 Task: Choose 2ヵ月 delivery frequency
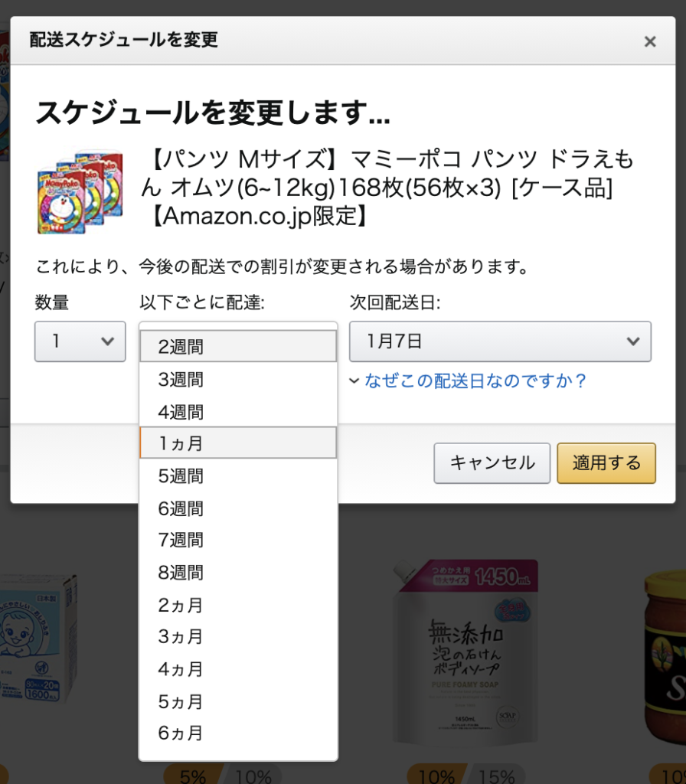point(238,605)
